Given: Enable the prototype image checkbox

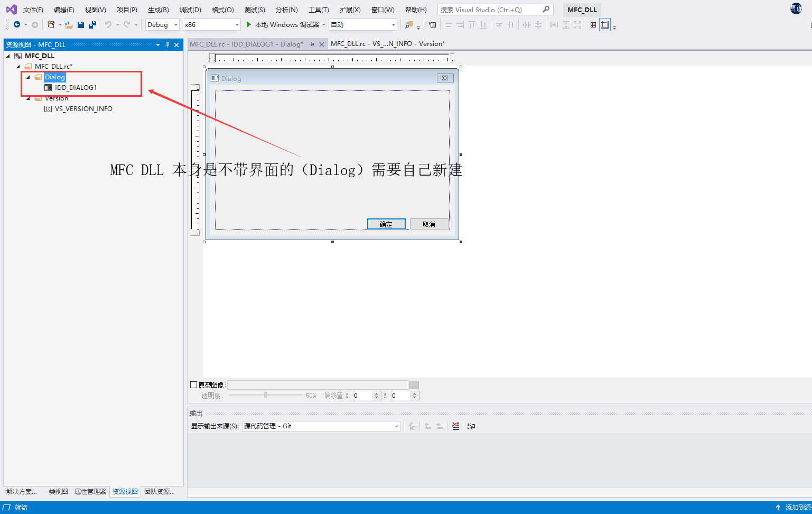Looking at the screenshot, I should pyautogui.click(x=193, y=385).
